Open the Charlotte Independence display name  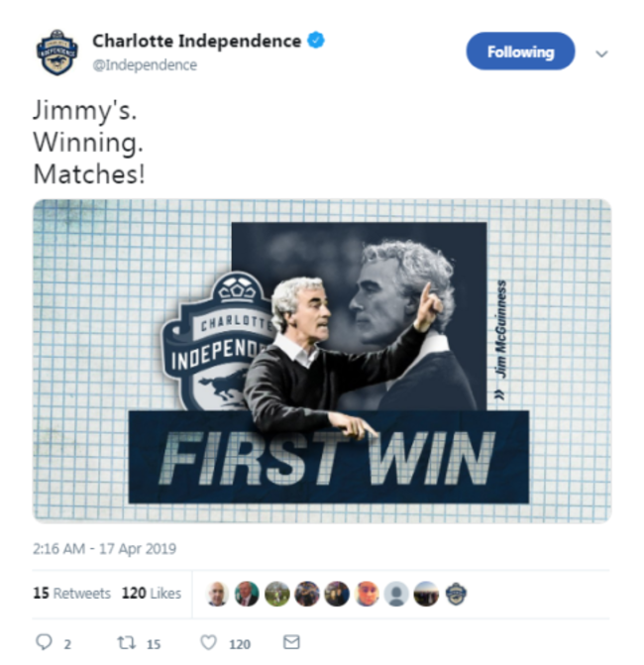click(x=197, y=42)
